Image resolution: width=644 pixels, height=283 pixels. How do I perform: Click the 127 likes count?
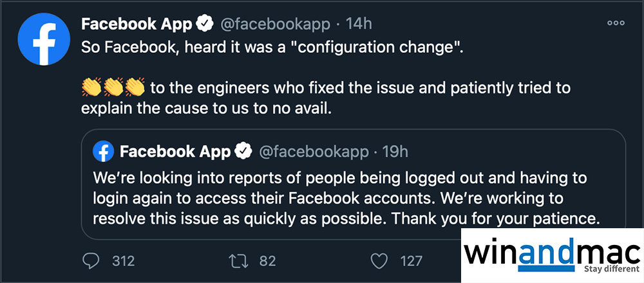pyautogui.click(x=411, y=261)
